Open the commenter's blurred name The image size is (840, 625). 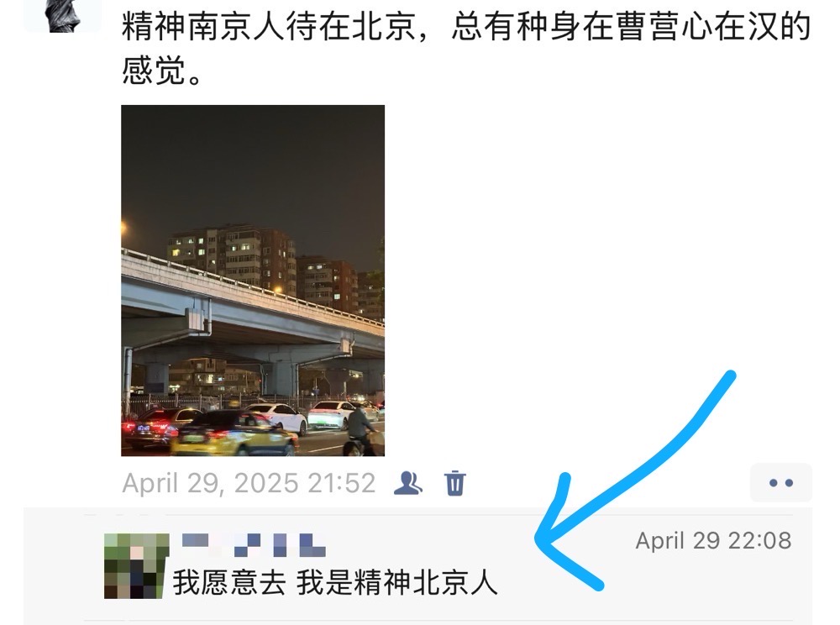pos(254,544)
